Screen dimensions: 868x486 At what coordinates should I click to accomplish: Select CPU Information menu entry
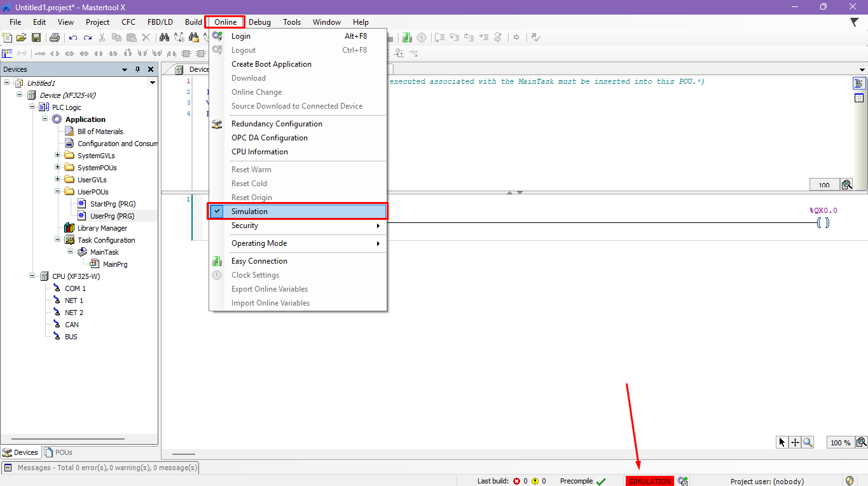coord(259,152)
